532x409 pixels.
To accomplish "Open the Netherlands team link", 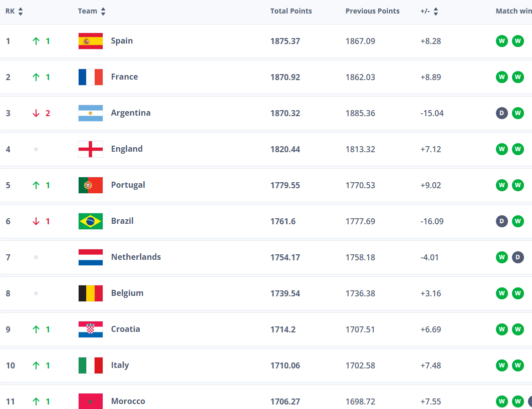I will 136,257.
